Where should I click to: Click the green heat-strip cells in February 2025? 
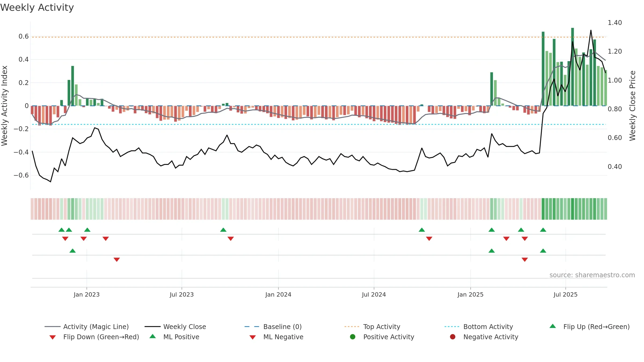click(x=497, y=209)
